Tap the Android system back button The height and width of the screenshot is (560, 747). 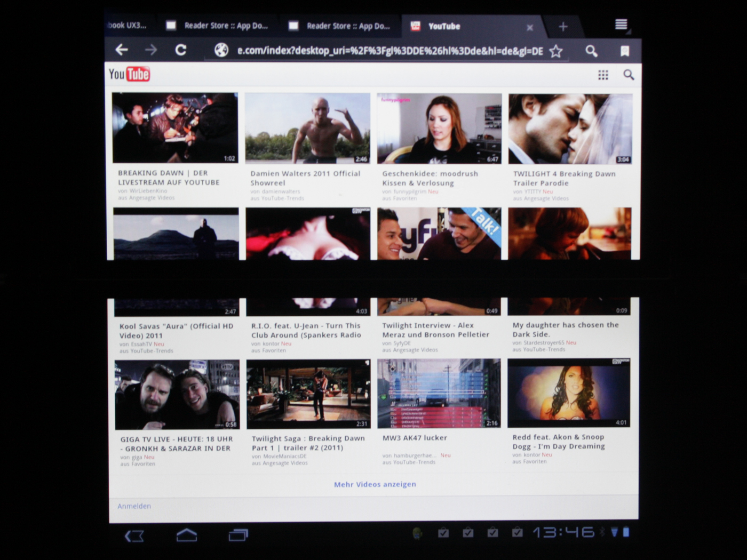coord(134,535)
